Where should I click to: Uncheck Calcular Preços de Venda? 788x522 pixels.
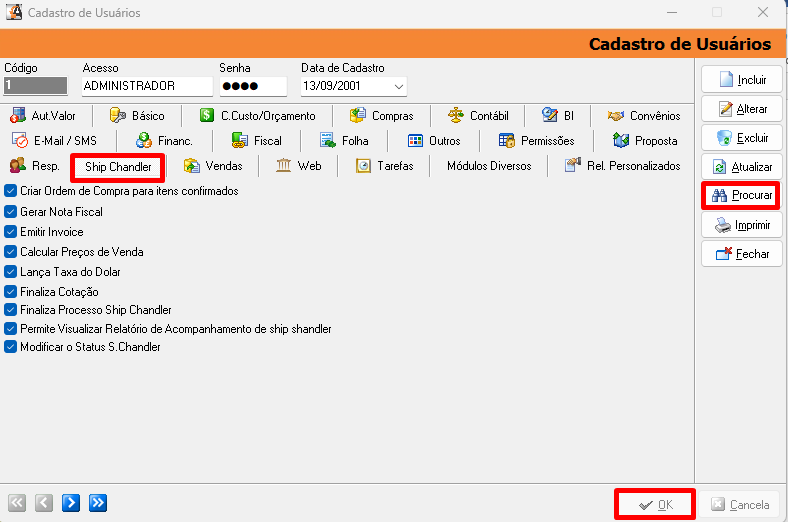pyautogui.click(x=11, y=252)
